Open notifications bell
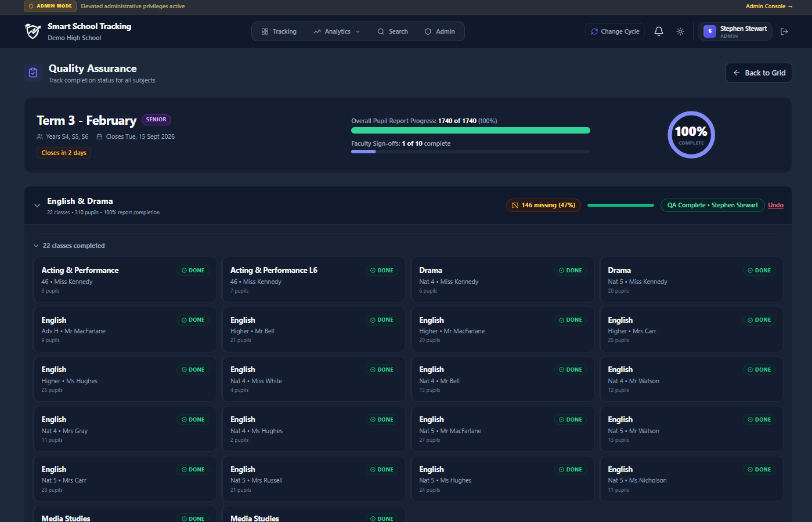 (659, 31)
